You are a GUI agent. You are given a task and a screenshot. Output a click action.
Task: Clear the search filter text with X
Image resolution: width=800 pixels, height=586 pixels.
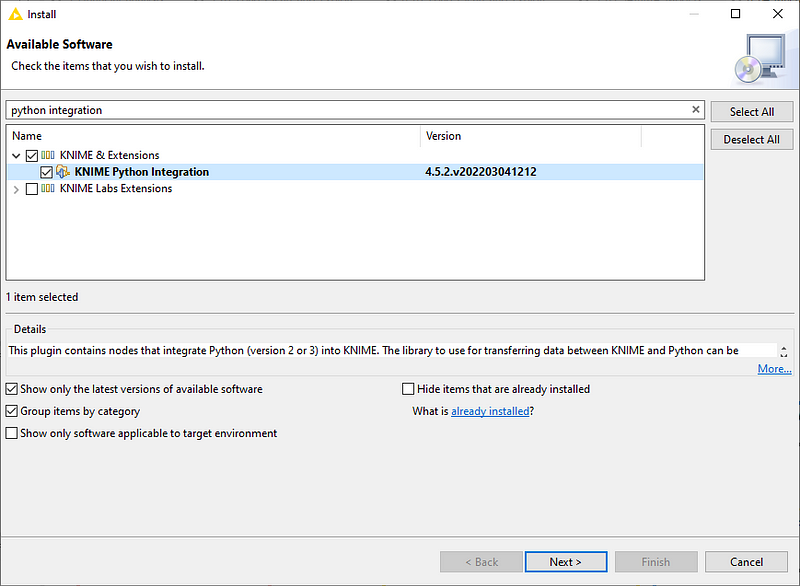(x=695, y=110)
